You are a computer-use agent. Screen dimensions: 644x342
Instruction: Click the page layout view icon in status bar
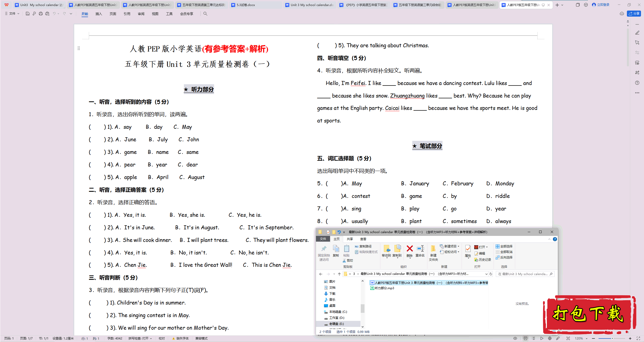pos(526,338)
